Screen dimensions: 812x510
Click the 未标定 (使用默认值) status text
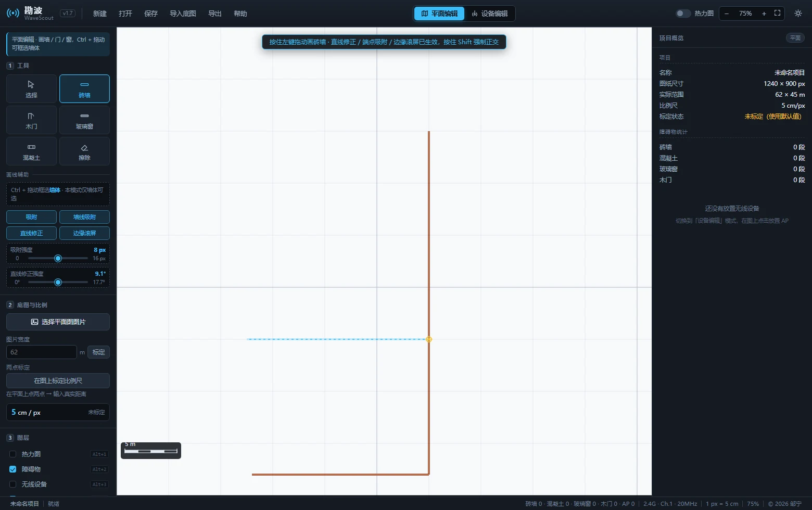tap(773, 117)
